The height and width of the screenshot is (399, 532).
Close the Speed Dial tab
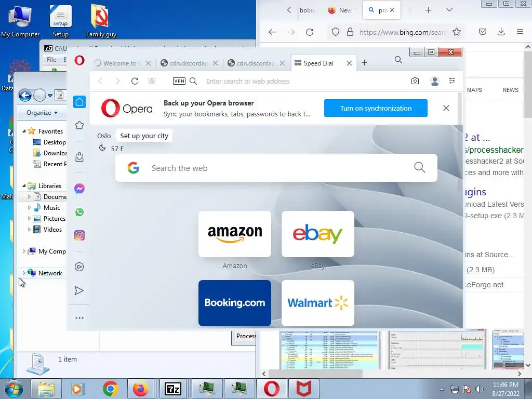[349, 63]
